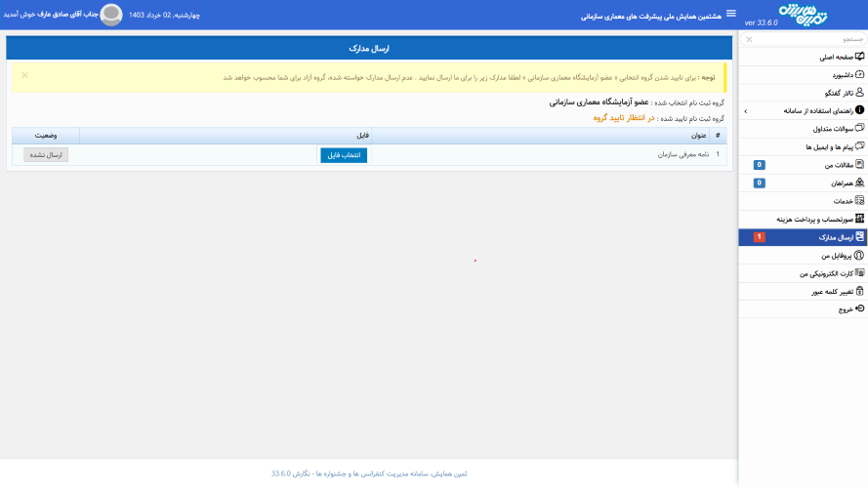Dismiss the yellow notice alert

point(24,75)
